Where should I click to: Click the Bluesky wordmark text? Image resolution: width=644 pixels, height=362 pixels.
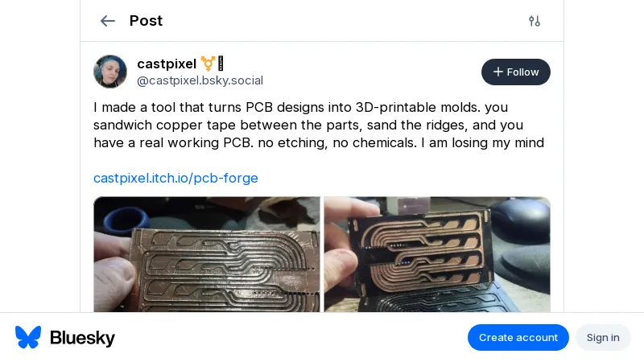82,338
